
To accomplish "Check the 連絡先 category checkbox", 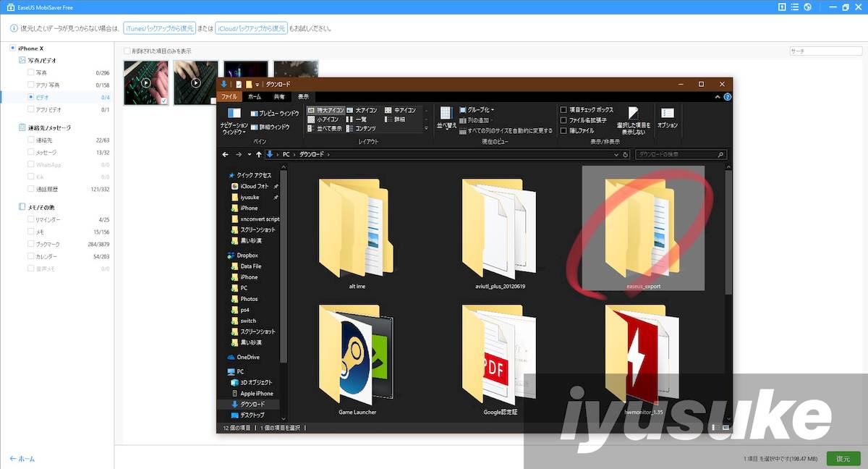I will tap(30, 140).
